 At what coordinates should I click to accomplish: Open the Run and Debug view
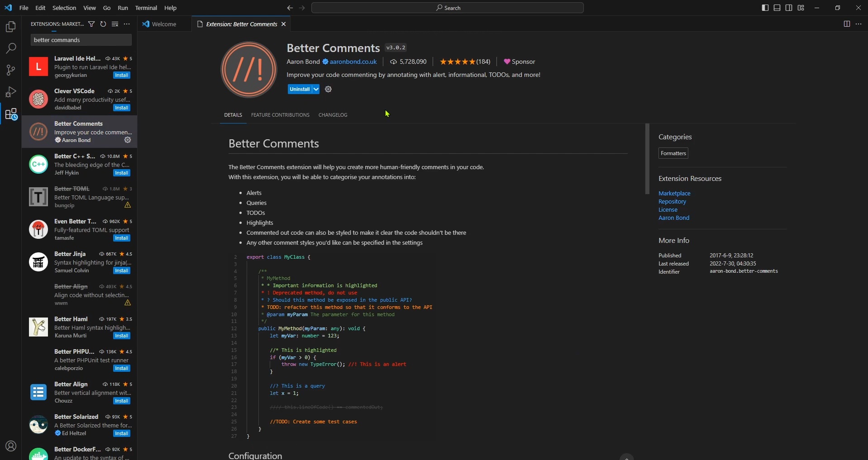(11, 92)
